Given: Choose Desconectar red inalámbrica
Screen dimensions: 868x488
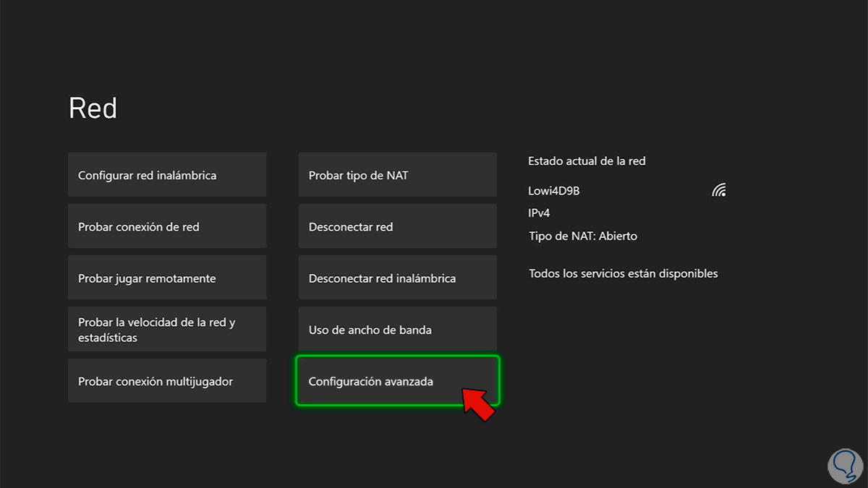Looking at the screenshot, I should click(x=397, y=278).
